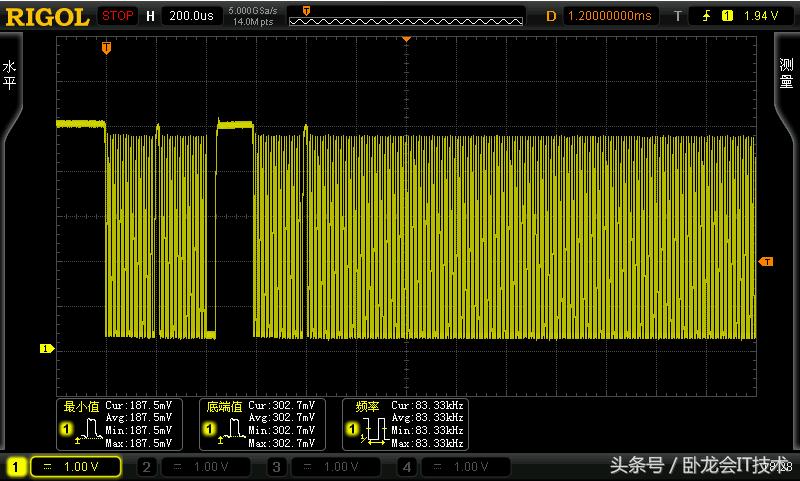The height and width of the screenshot is (481, 800).
Task: Click the RIGOL logo
Action: pyautogui.click(x=48, y=16)
